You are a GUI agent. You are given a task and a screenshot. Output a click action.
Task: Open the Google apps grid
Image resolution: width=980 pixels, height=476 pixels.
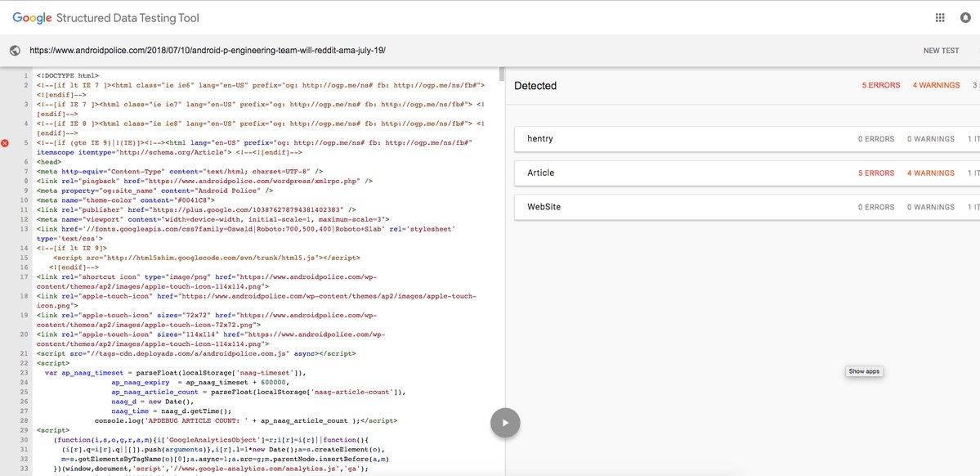pyautogui.click(x=940, y=17)
